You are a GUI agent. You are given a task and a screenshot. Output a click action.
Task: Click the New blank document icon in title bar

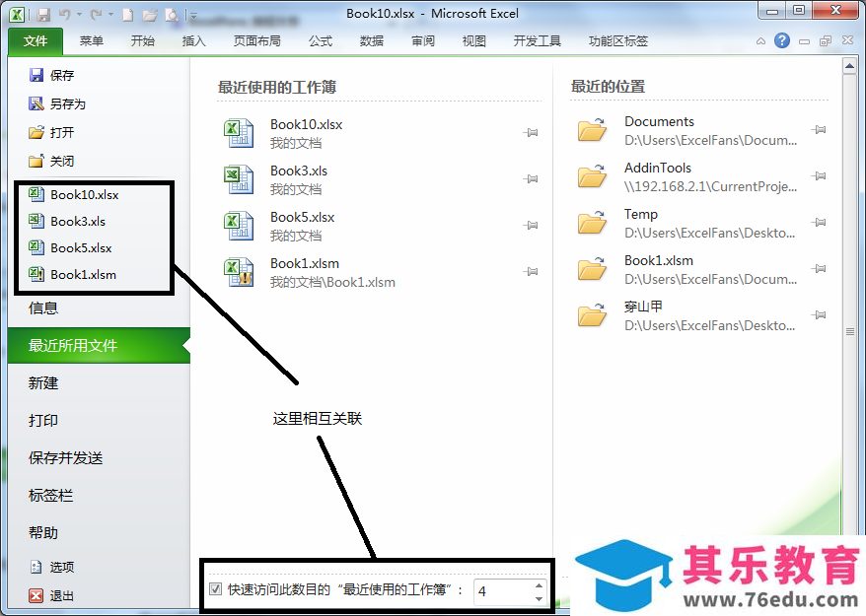[127, 15]
